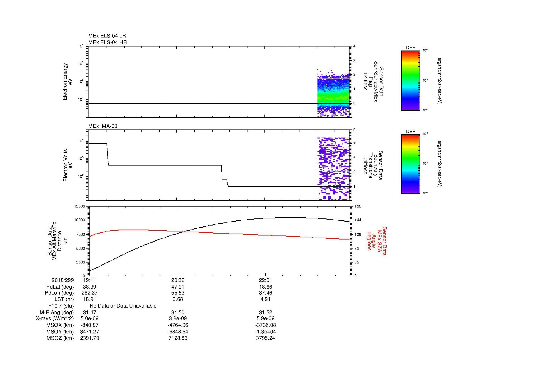Click the PdLon value 37.46
Screen dimensions: 555x392
[x=266, y=293]
